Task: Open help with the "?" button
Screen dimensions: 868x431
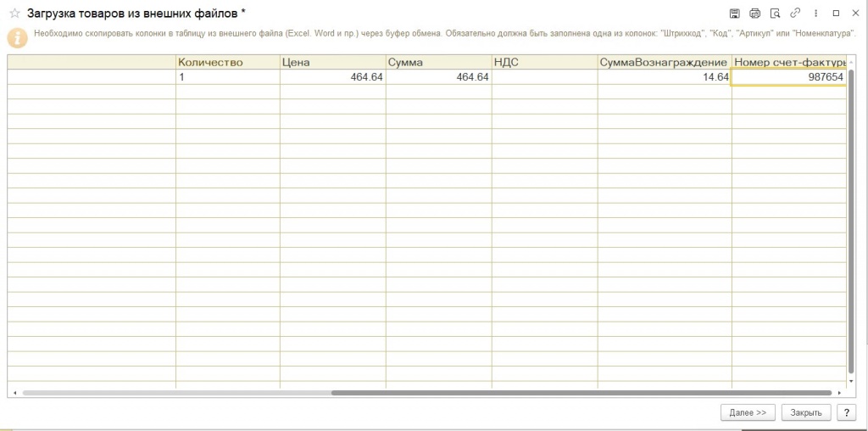Action: click(x=845, y=412)
